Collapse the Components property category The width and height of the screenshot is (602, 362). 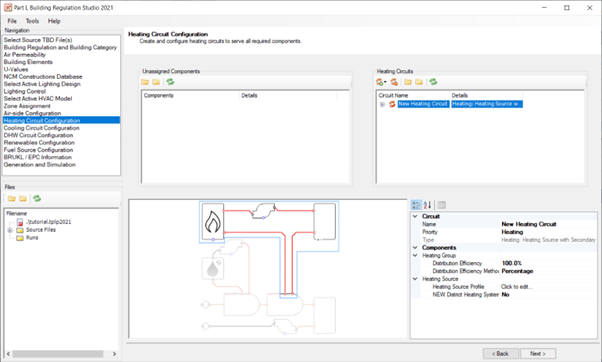pos(415,248)
